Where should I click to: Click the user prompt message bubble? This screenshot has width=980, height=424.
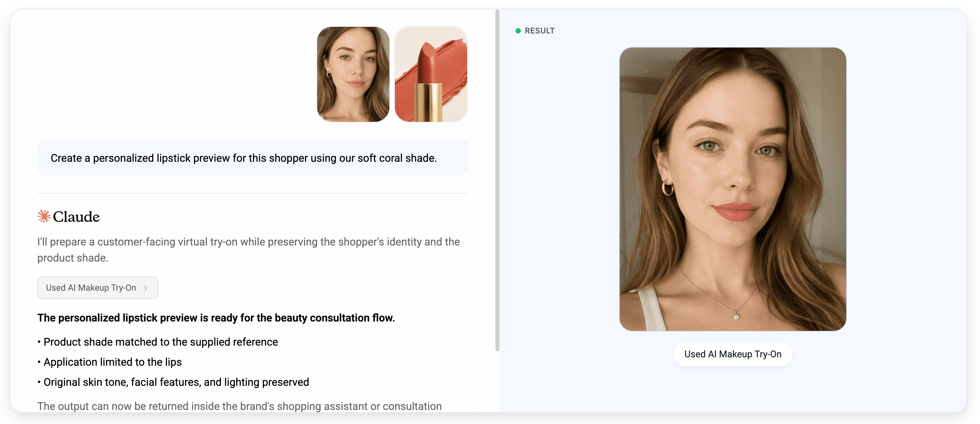253,158
